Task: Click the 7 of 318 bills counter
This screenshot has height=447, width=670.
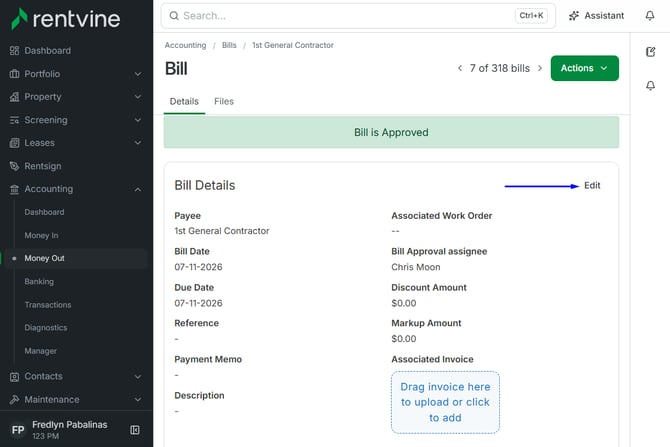Action: pyautogui.click(x=500, y=68)
